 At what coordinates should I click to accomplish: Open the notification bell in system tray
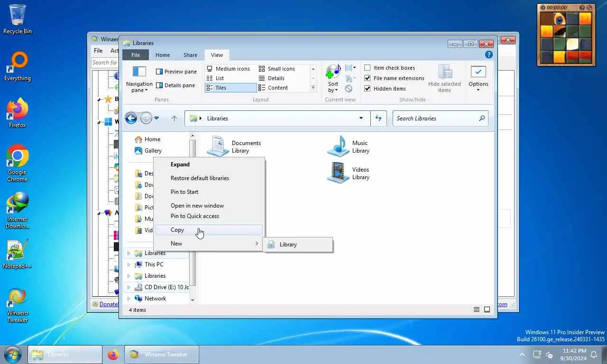point(593,355)
